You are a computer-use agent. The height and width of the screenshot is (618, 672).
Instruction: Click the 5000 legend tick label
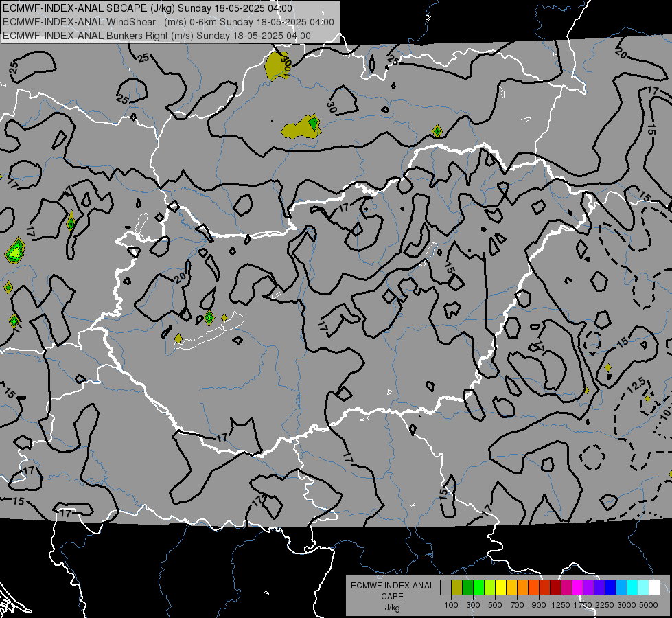pyautogui.click(x=649, y=605)
